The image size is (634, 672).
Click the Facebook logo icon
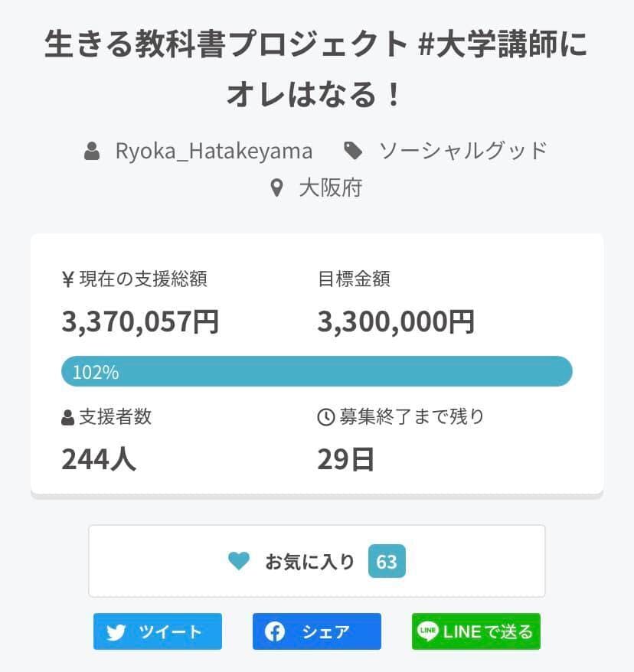tap(275, 632)
